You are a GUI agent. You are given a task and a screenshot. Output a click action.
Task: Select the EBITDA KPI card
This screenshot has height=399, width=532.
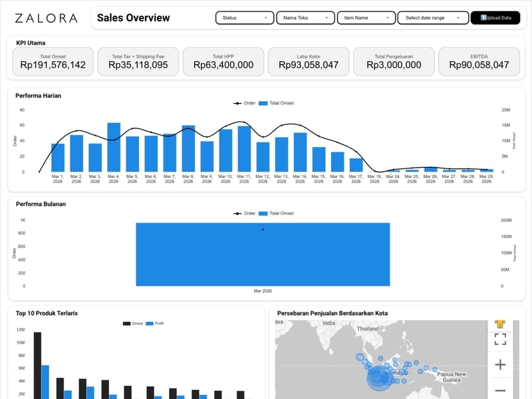(x=479, y=61)
